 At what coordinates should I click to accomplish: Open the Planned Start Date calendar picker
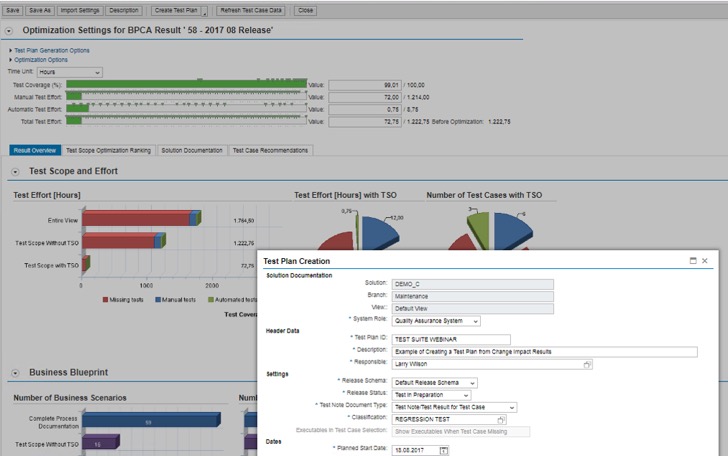coord(444,451)
